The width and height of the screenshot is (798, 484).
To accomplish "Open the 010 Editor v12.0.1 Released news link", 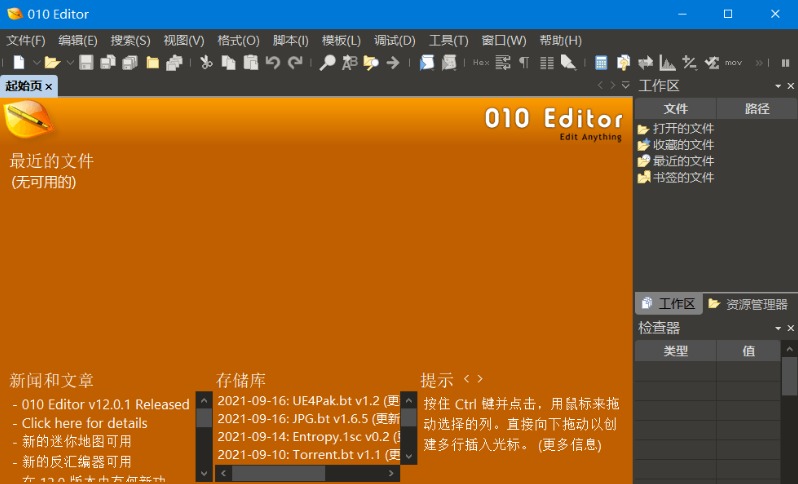I will click(x=105, y=405).
